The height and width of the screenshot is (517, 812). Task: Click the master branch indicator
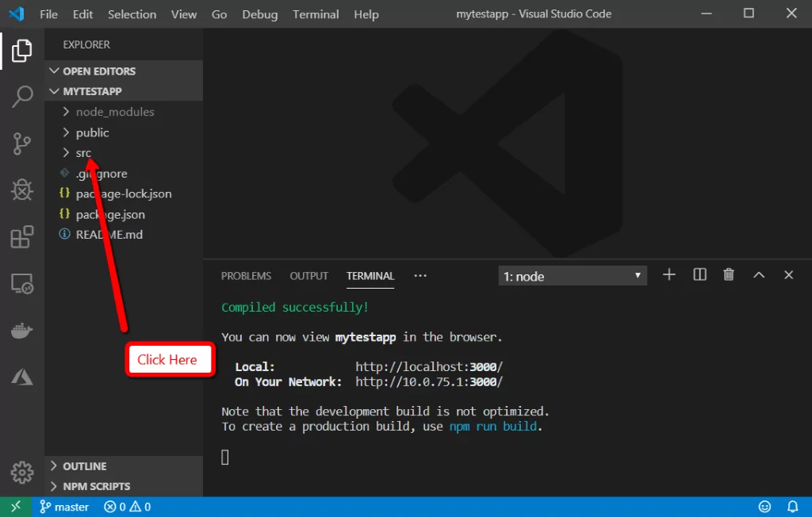[64, 507]
